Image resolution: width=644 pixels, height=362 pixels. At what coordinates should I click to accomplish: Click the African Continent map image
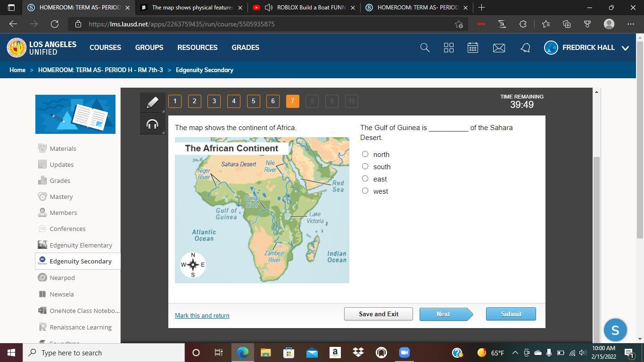tap(262, 210)
